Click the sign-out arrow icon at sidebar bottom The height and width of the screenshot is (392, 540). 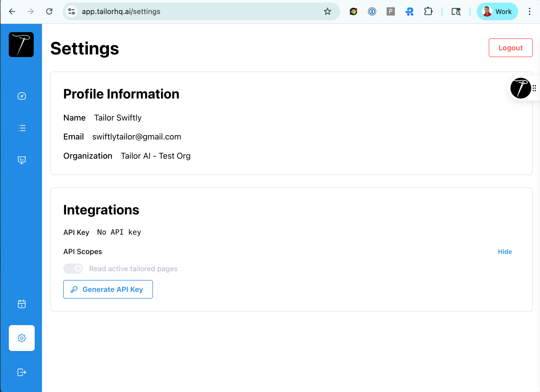[22, 372]
